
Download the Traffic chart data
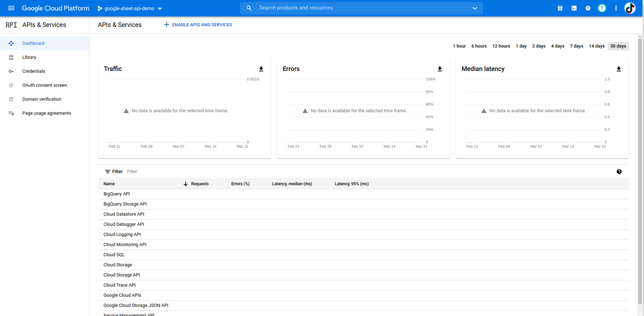[x=261, y=69]
